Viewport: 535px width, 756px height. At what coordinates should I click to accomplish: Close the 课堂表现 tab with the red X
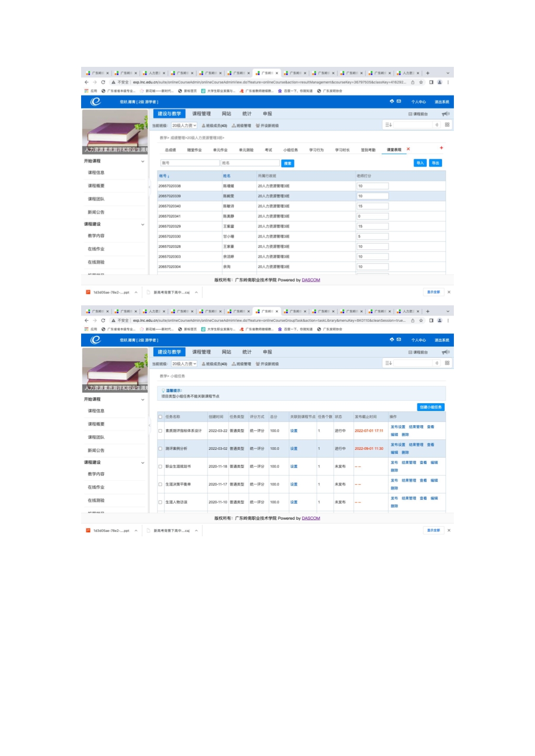coord(408,149)
